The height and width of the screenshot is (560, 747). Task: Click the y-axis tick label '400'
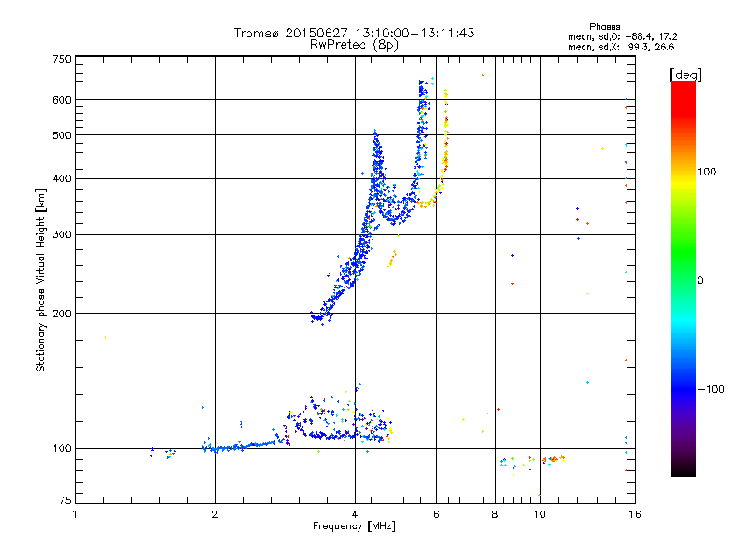point(62,179)
